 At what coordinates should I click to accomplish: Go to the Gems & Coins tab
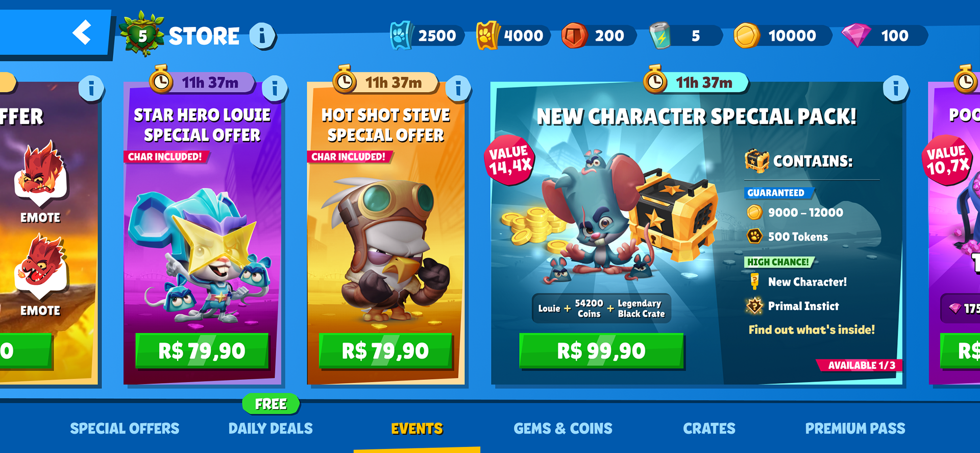pos(563,428)
